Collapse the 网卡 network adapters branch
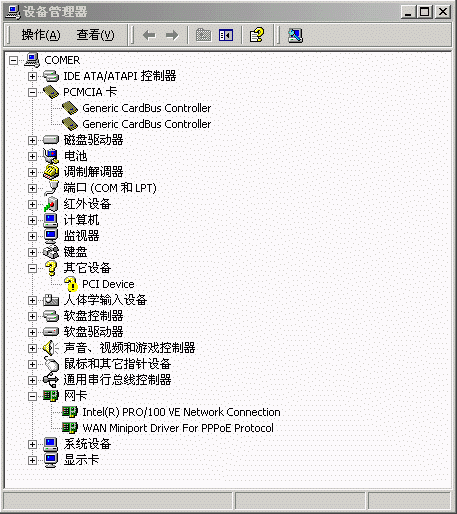 click(32, 396)
